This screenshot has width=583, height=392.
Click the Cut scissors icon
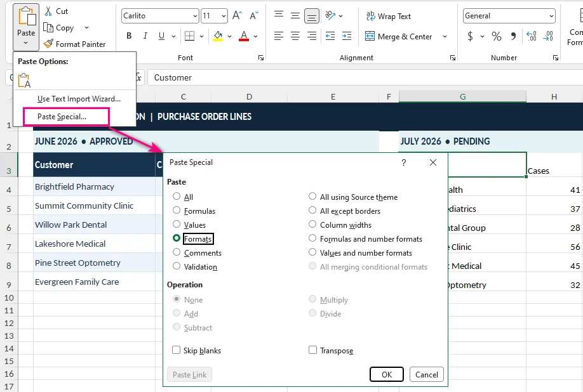coord(48,11)
